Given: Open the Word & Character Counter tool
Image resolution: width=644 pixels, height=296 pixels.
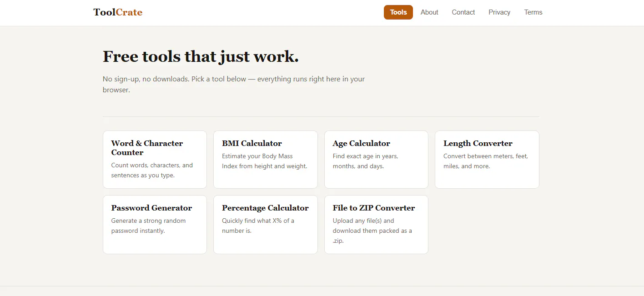Looking at the screenshot, I should click(155, 160).
